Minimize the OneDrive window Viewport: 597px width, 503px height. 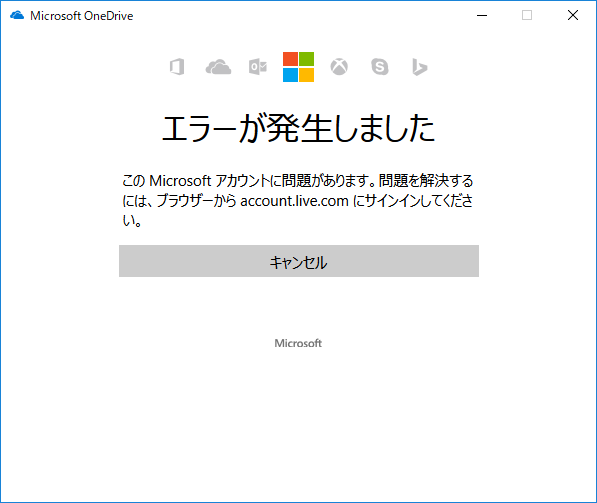pyautogui.click(x=482, y=16)
